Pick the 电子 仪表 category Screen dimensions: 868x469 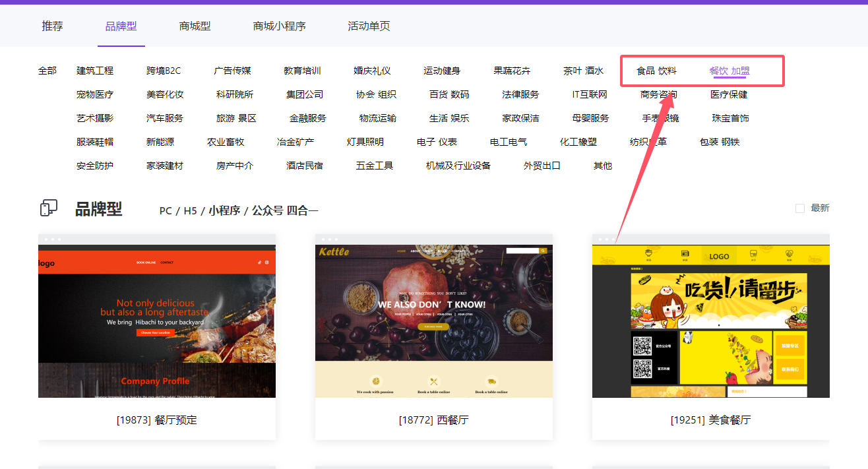coord(437,142)
